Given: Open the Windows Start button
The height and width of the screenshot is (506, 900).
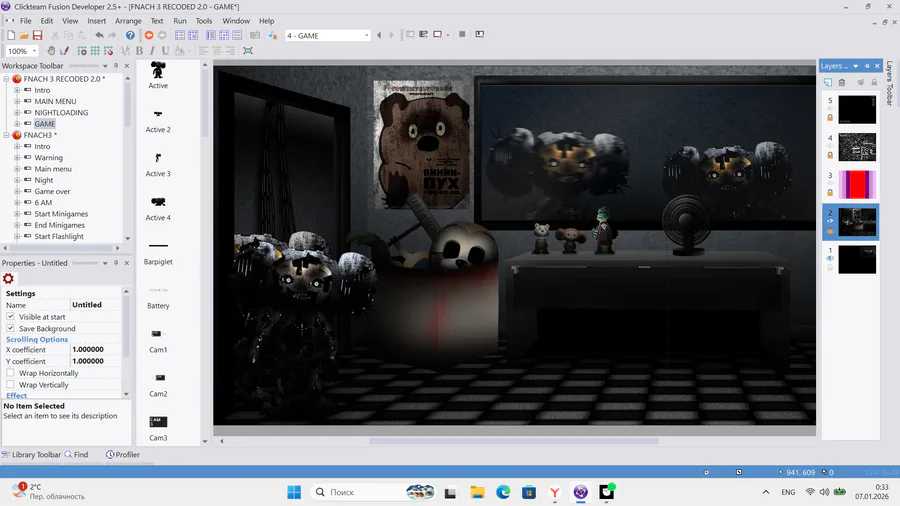Looking at the screenshot, I should tap(294, 492).
